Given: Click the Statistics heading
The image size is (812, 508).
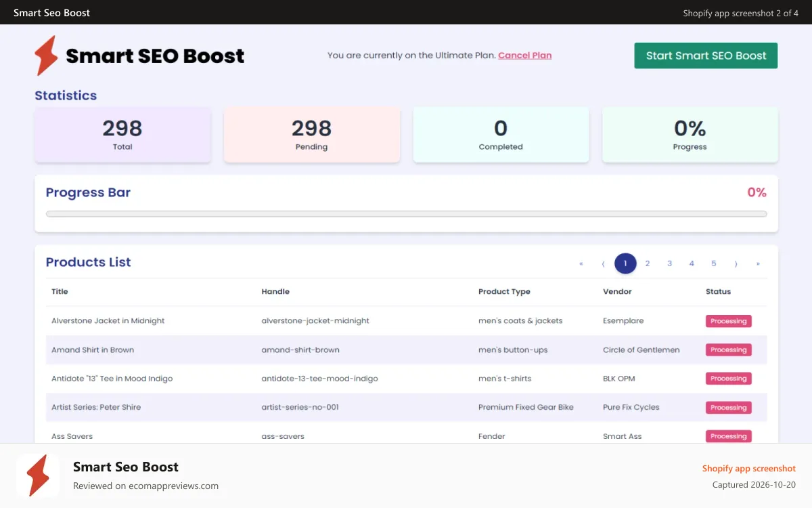Looking at the screenshot, I should pyautogui.click(x=66, y=96).
